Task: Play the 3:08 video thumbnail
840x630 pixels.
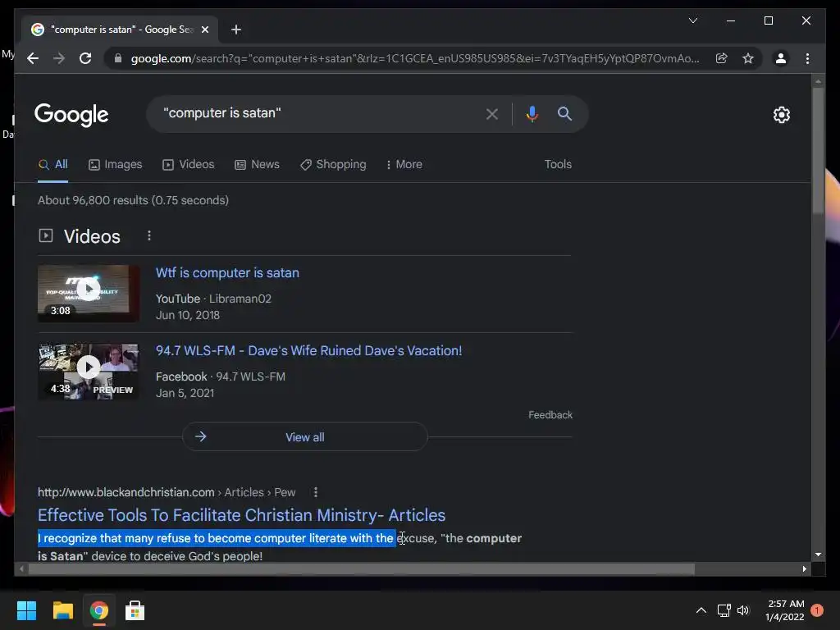Action: (x=89, y=293)
